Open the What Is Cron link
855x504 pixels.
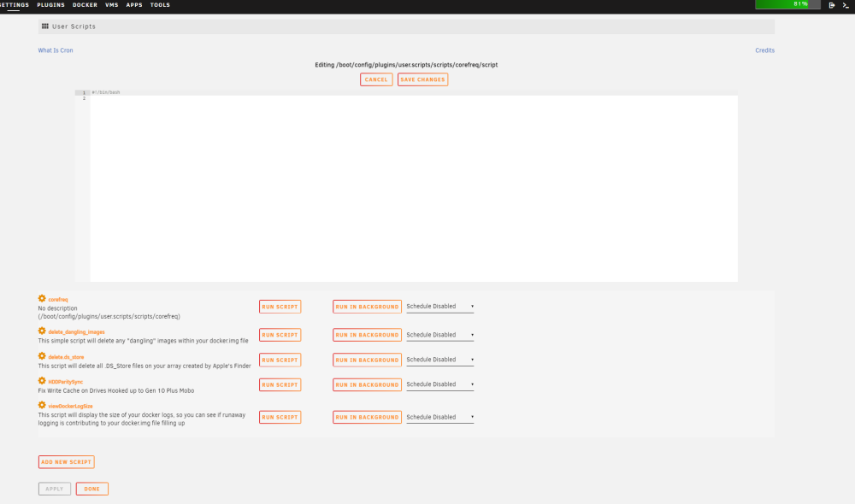coord(56,50)
